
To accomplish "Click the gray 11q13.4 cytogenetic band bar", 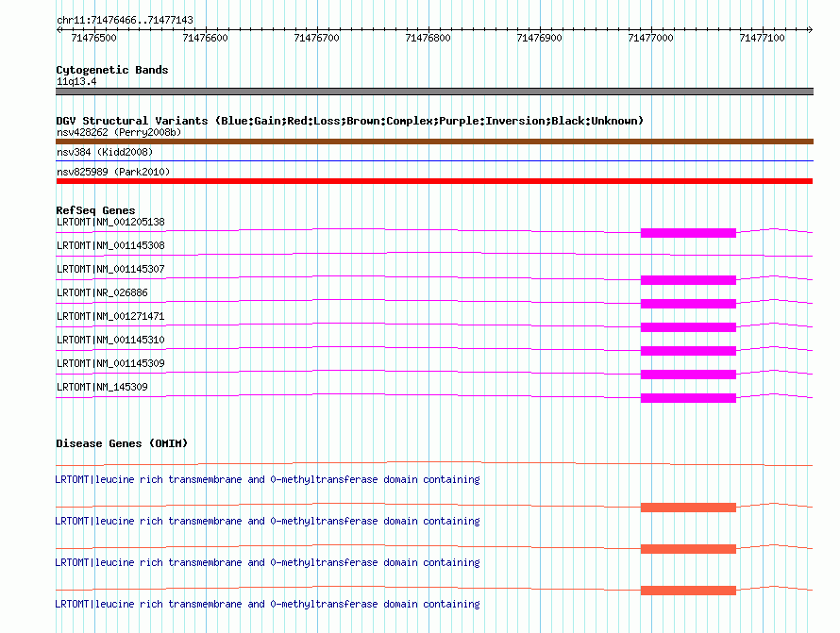I will pos(434,92).
